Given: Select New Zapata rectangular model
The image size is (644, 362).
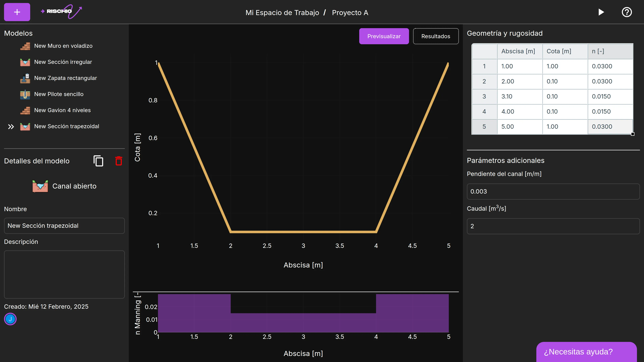Looking at the screenshot, I should point(65,78).
